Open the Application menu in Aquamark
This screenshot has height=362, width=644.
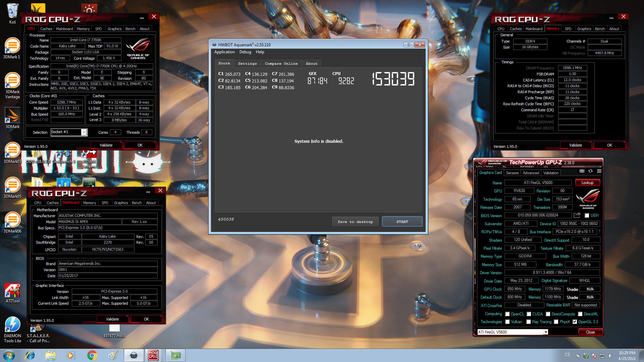click(224, 52)
